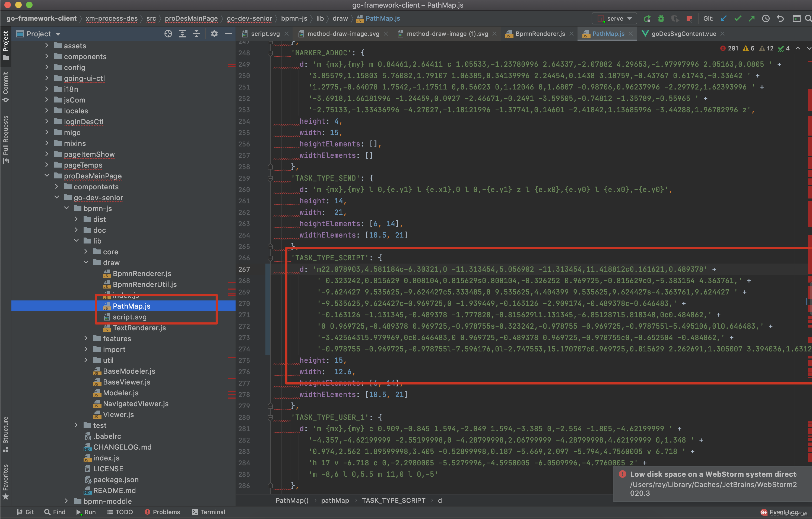812x519 pixels.
Task: Open the Git tool window button
Action: (x=25, y=512)
